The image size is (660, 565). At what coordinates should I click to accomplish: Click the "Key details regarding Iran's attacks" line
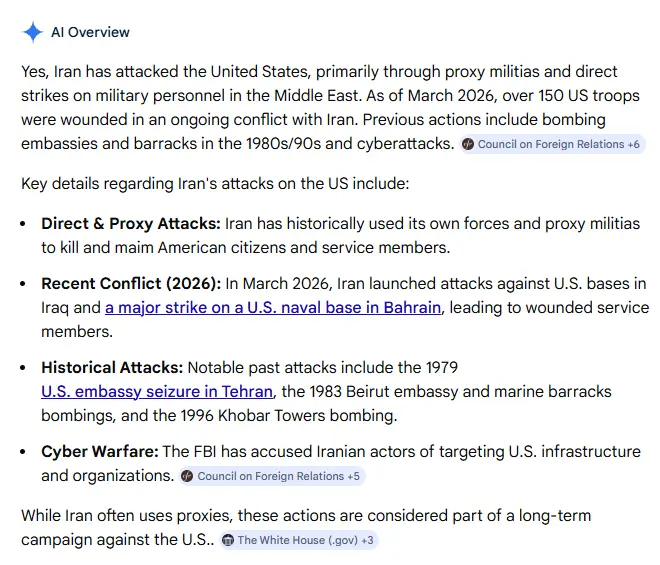215,184
